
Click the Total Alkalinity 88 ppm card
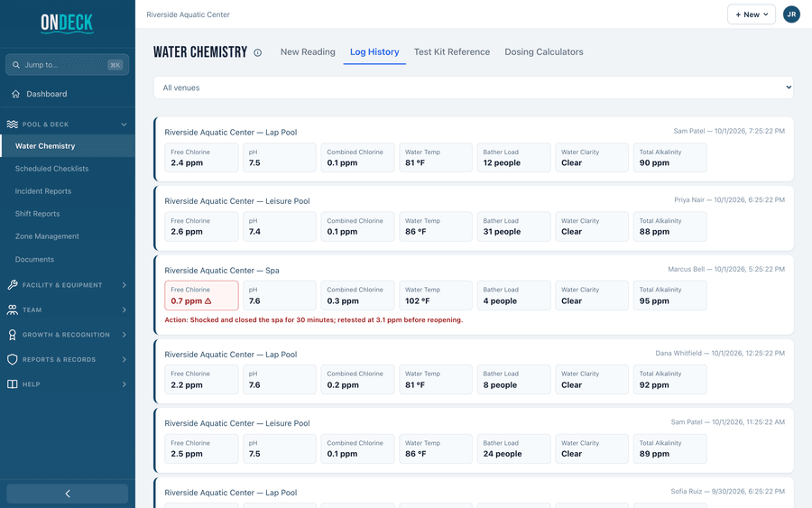[x=670, y=226]
